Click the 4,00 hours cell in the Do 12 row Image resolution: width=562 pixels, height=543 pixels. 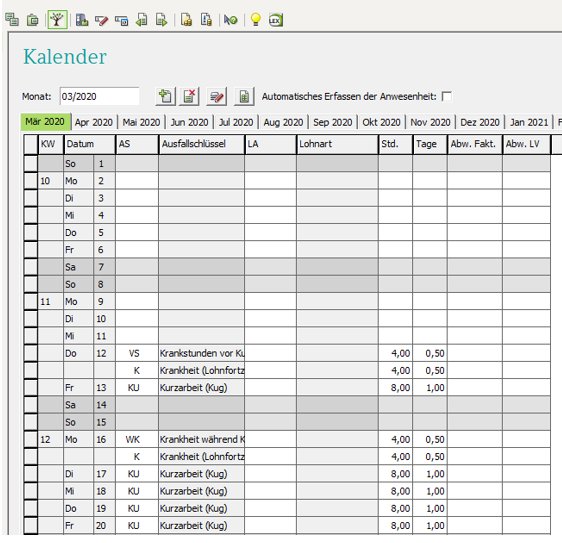point(395,353)
